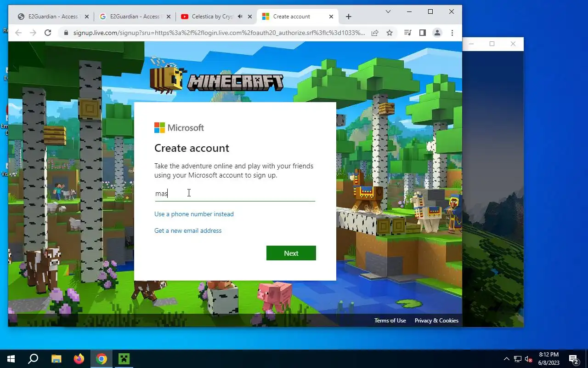Viewport: 588px width, 368px height.
Task: Close the Create account tab
Action: pyautogui.click(x=331, y=17)
